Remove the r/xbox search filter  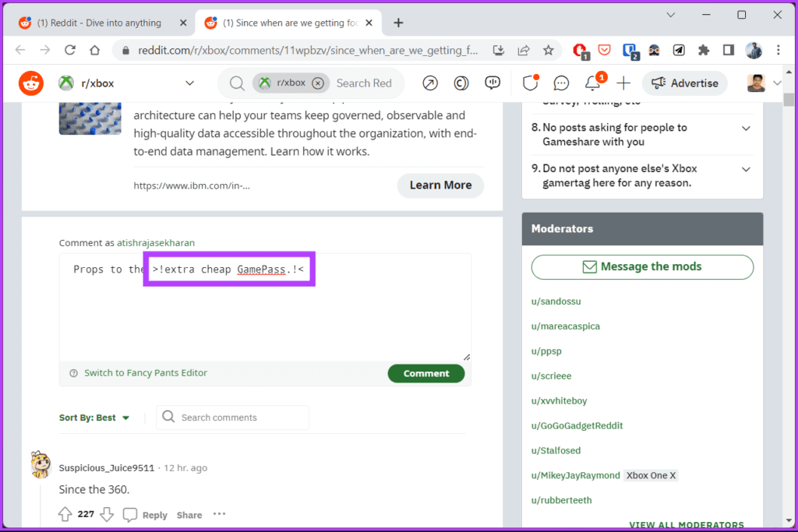point(318,83)
